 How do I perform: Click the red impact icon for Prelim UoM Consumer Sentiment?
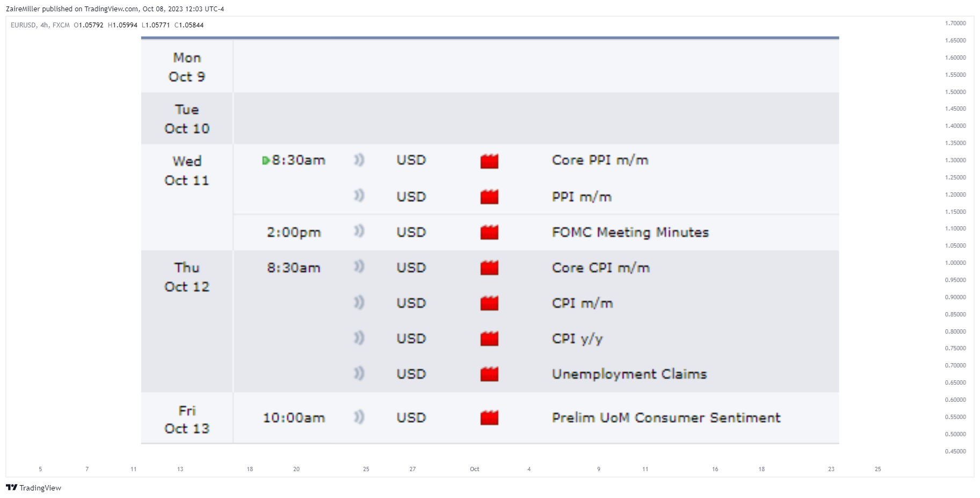(489, 417)
